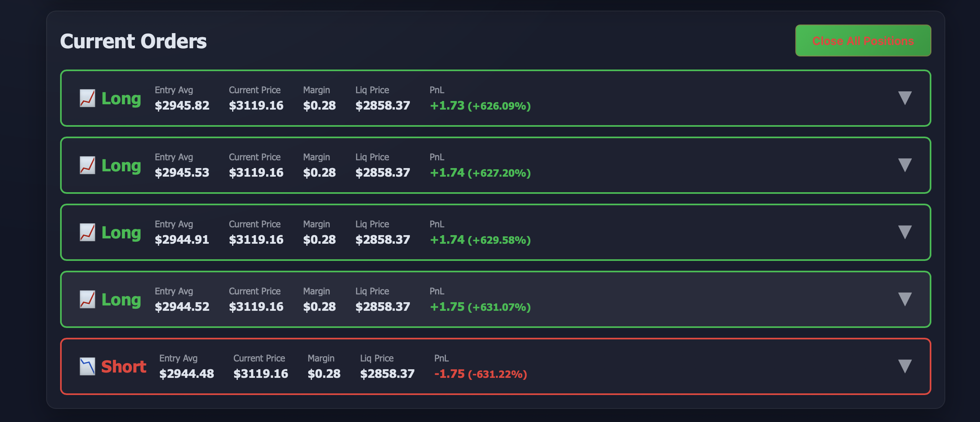
Task: Click the chart icon on the first Long position
Action: (87, 98)
